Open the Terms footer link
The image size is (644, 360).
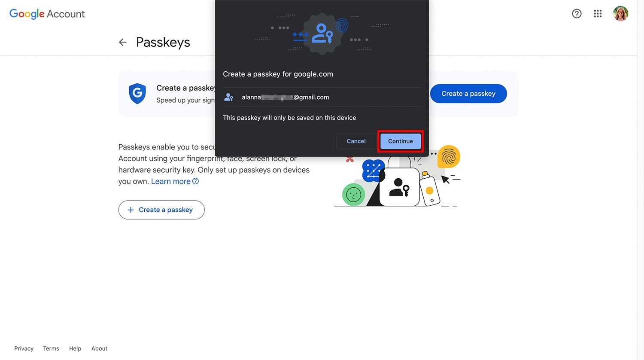51,348
